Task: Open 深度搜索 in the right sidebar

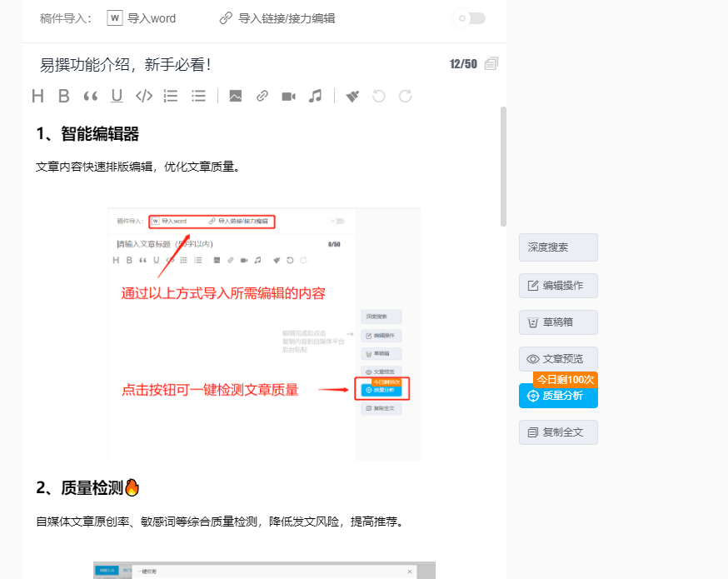Action: pos(557,247)
